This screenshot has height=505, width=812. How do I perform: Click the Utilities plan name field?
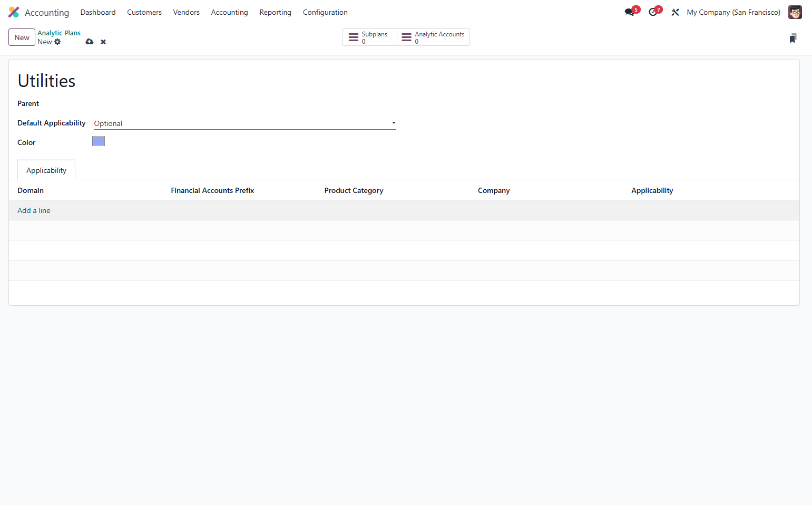46,81
